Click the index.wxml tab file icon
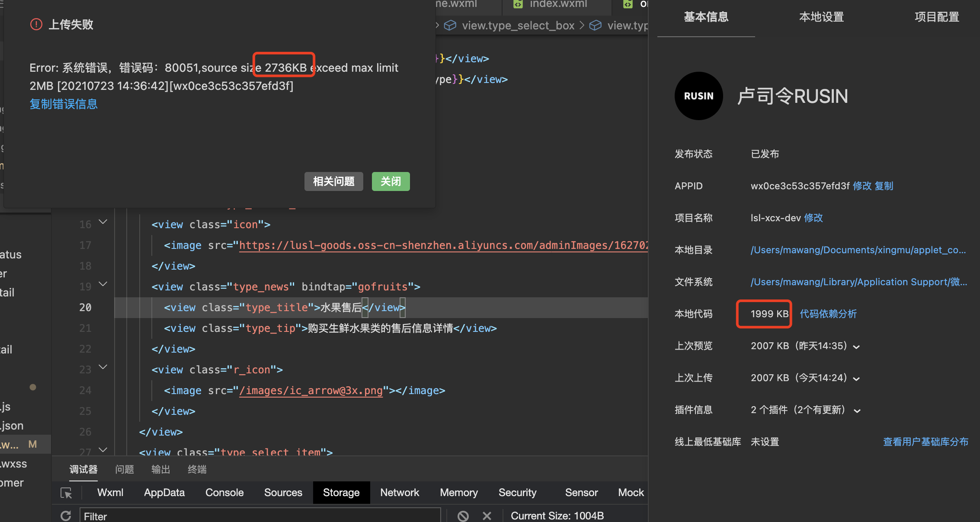The height and width of the screenshot is (522, 980). coord(518,4)
